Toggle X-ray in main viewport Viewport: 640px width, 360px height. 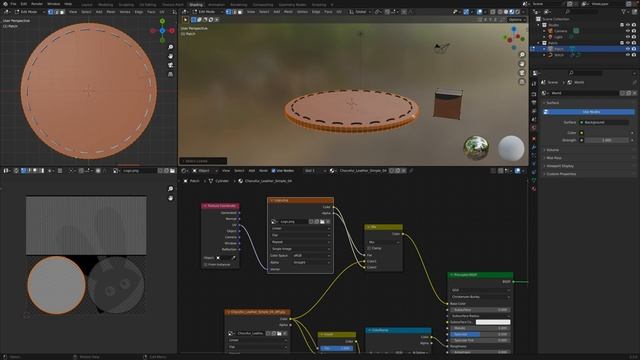coord(493,12)
